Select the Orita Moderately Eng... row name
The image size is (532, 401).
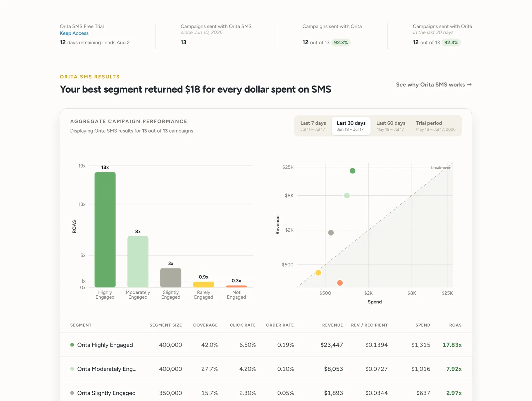(x=107, y=369)
